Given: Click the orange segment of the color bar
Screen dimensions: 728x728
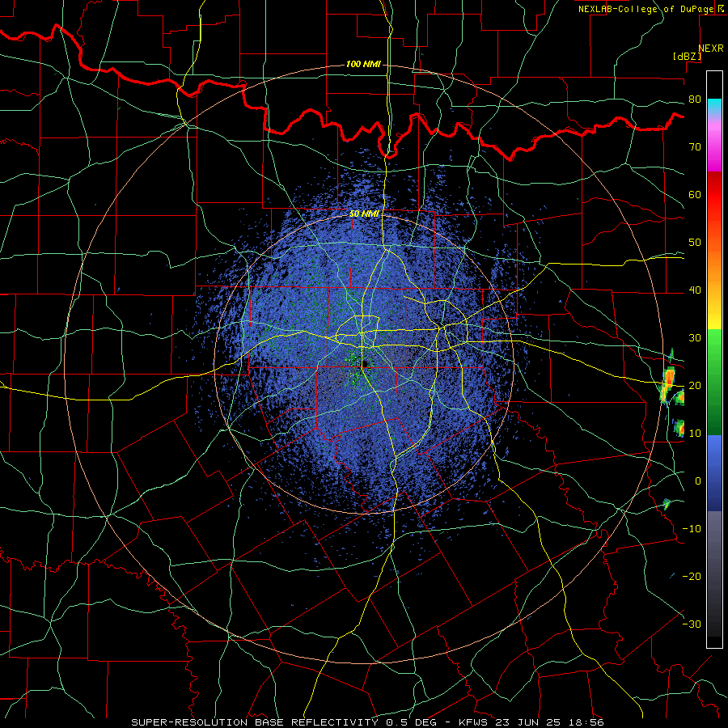Looking at the screenshot, I should pyautogui.click(x=714, y=265).
